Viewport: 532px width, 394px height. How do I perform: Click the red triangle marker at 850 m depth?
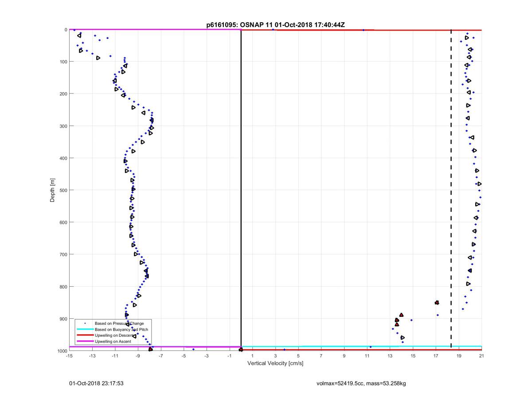coord(437,303)
